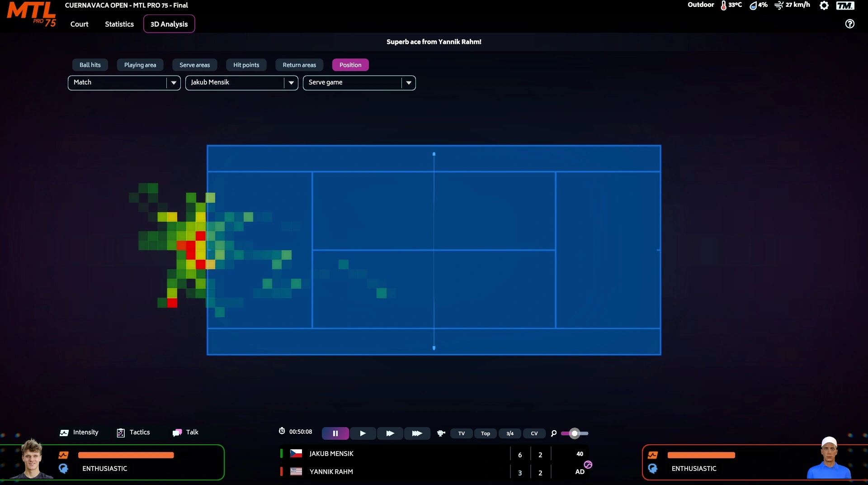This screenshot has height=485, width=868.
Task: Switch camera to TV view
Action: pos(461,433)
